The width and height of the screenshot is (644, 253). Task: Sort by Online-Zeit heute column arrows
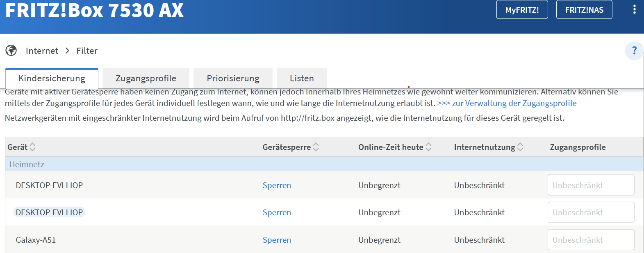428,147
